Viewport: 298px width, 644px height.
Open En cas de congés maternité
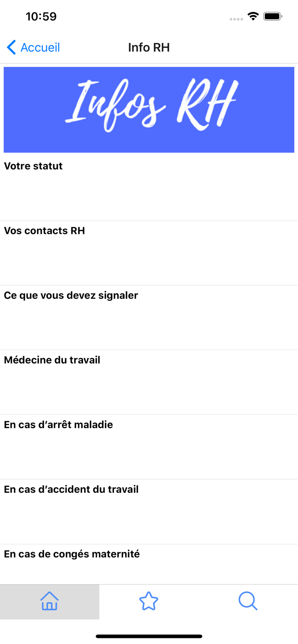pyautogui.click(x=71, y=554)
